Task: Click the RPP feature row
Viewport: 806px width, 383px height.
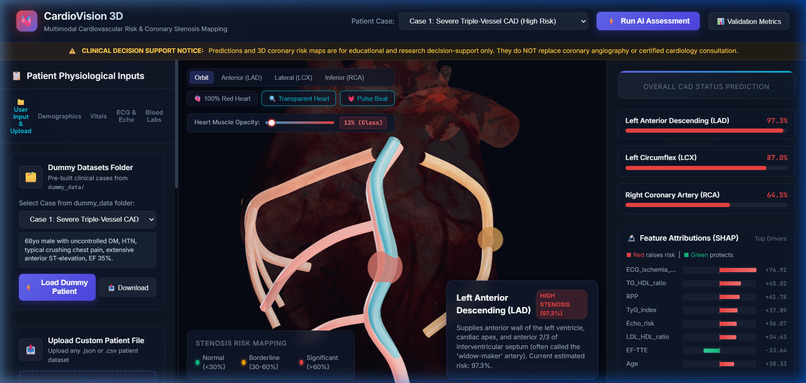Action: pos(706,297)
